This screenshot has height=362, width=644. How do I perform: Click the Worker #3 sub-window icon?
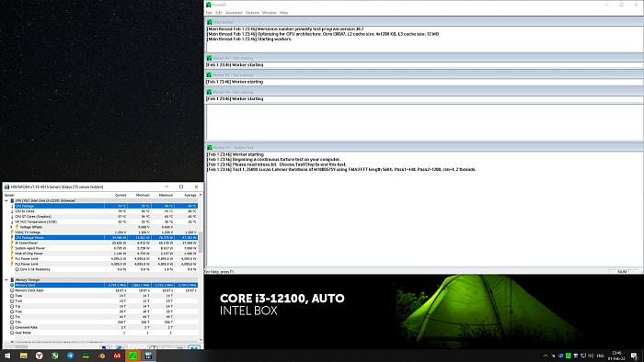click(x=209, y=75)
